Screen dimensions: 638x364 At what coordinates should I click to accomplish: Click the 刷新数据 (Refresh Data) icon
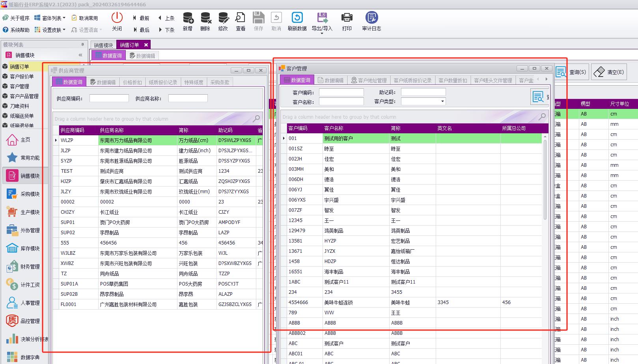click(x=297, y=21)
